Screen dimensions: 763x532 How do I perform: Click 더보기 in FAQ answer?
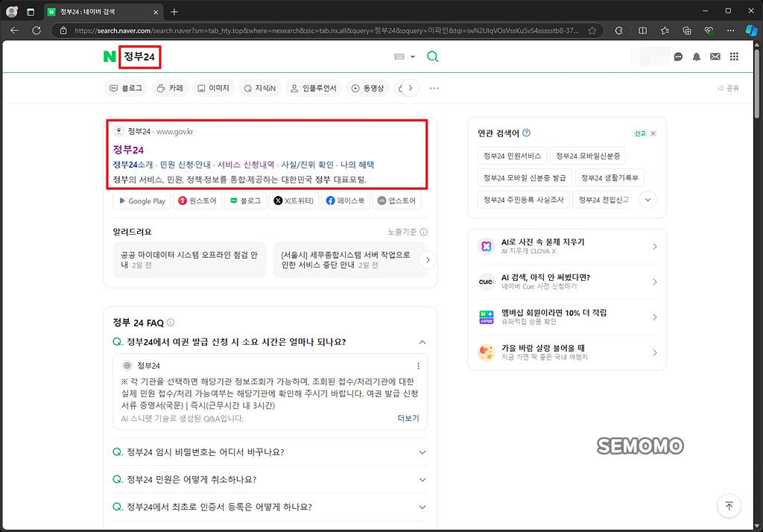pos(408,418)
